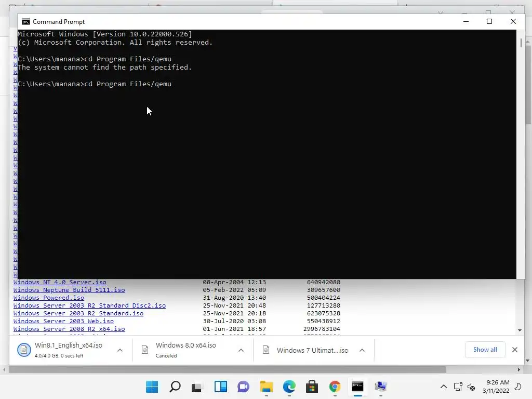Image resolution: width=532 pixels, height=399 pixels.
Task: Click the muted volume tray icon
Action: pos(471,387)
